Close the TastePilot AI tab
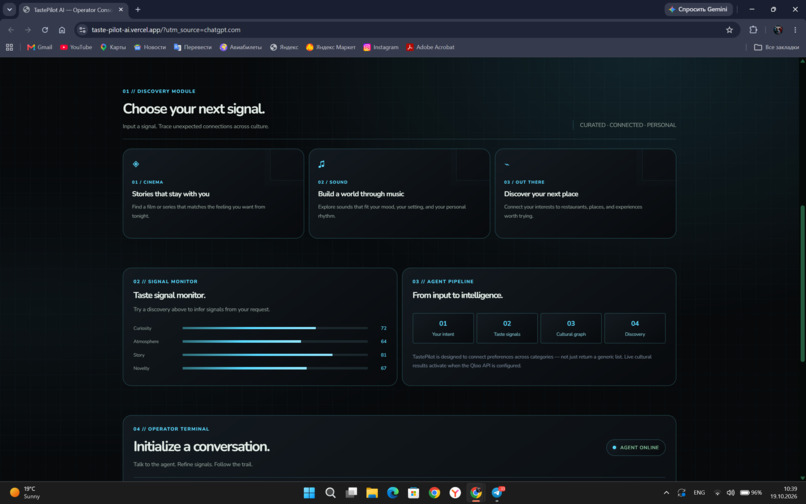This screenshot has width=806, height=504. tap(121, 9)
